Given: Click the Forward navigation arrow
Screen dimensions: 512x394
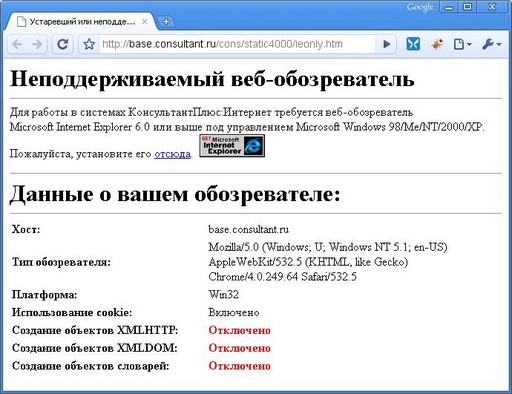Looking at the screenshot, I should 37,44.
